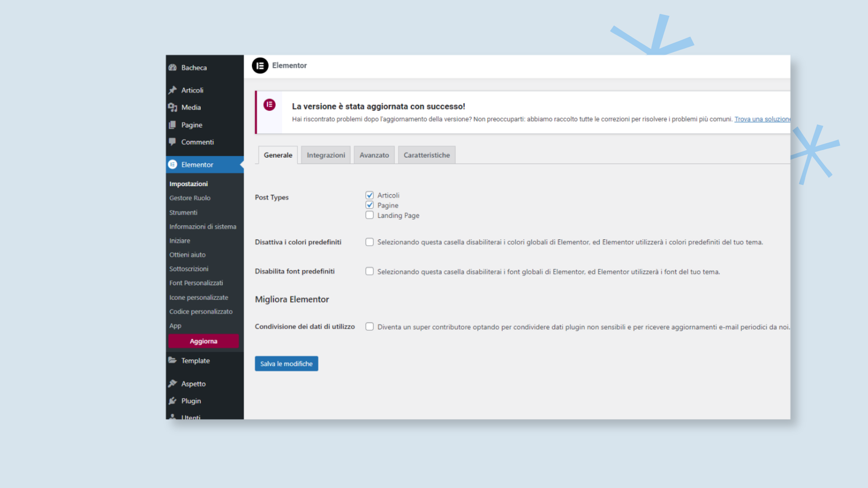
Task: Click the Bacheca dashboard icon
Action: (174, 67)
